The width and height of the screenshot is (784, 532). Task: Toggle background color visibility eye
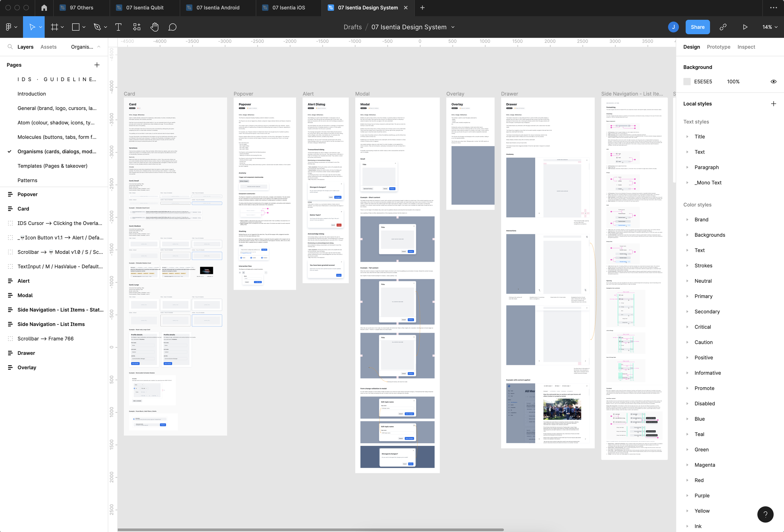click(773, 82)
